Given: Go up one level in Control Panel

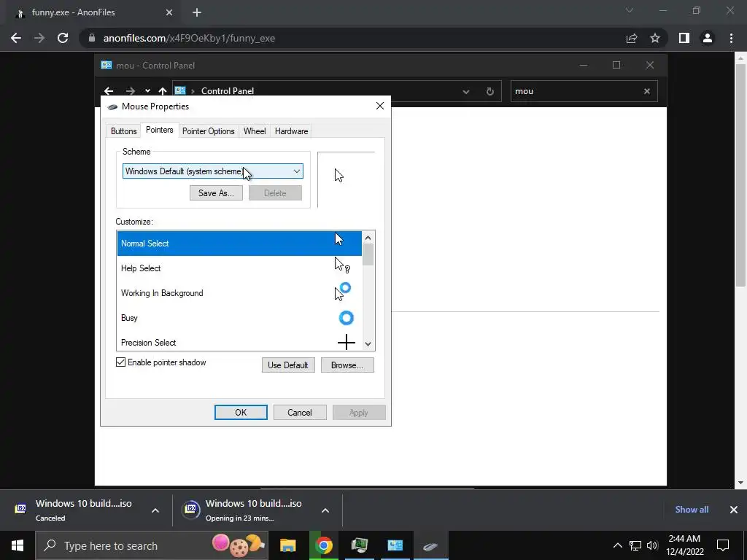Looking at the screenshot, I should point(163,91).
